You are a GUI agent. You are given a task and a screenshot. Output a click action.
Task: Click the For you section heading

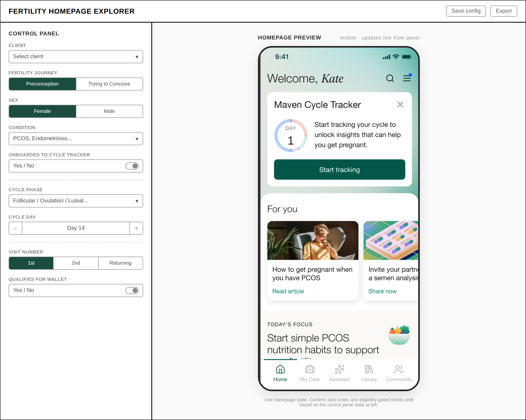point(282,209)
